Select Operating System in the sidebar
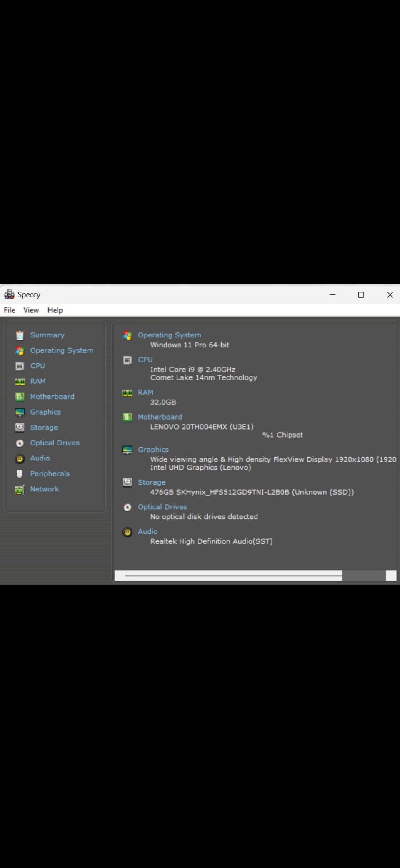Screen dimensions: 400x868 pos(62,351)
